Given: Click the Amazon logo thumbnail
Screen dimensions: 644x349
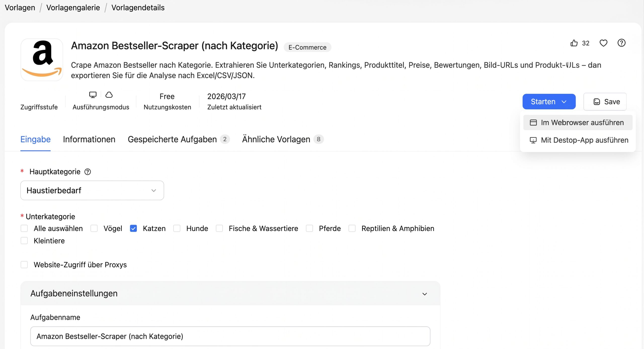Looking at the screenshot, I should click(42, 60).
